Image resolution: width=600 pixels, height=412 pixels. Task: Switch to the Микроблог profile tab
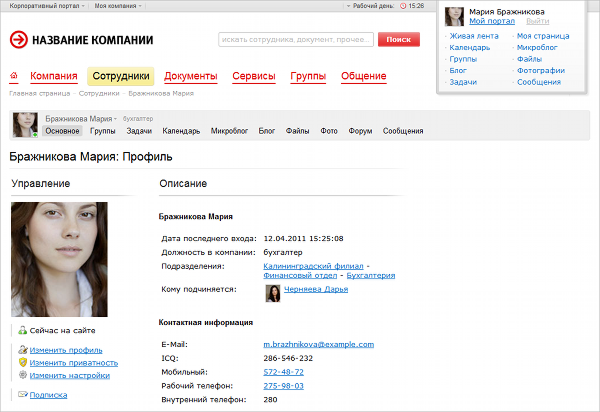(229, 131)
